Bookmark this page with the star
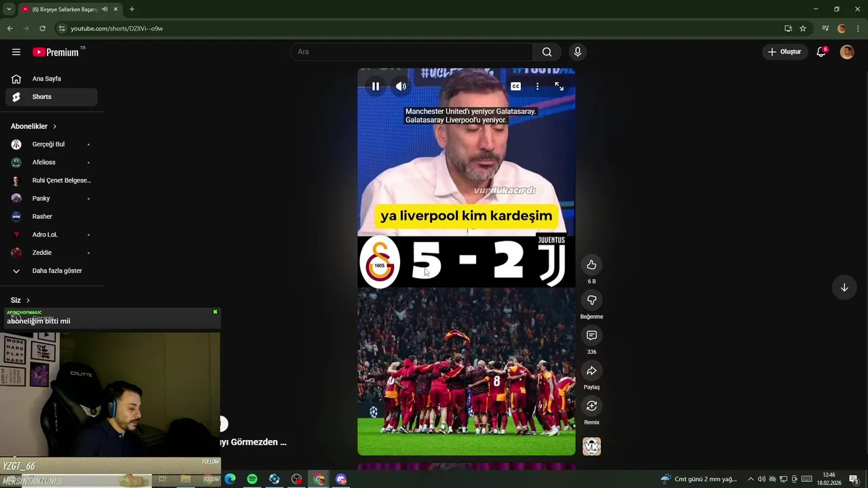Viewport: 868px width, 488px height. click(803, 28)
